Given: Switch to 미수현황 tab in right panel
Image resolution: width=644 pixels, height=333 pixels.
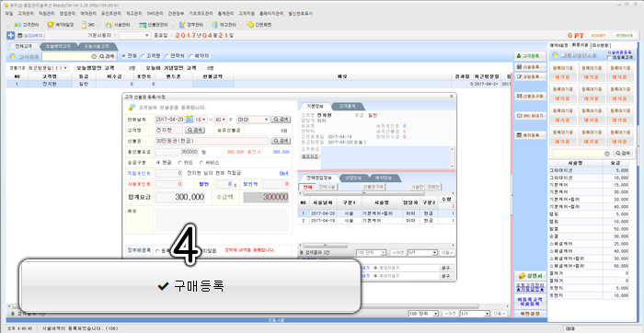Looking at the screenshot, I should tap(600, 45).
